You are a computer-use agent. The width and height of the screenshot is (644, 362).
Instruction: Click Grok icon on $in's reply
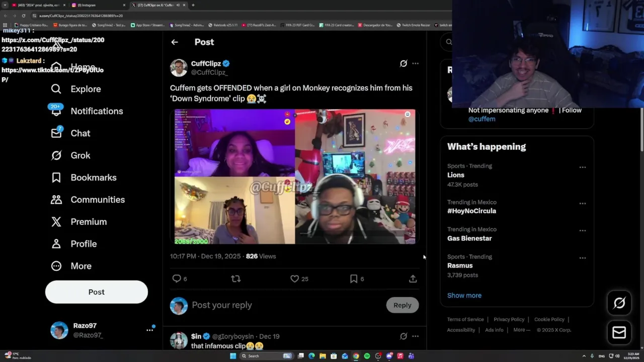403,336
